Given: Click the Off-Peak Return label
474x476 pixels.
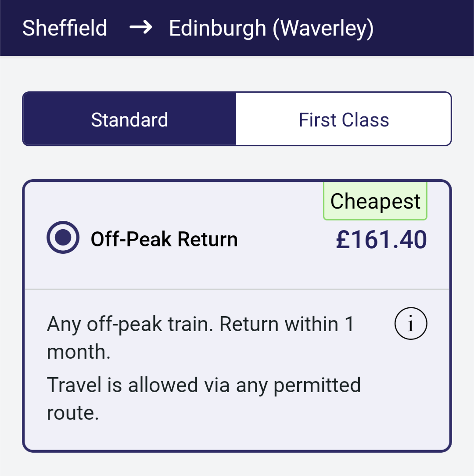Looking at the screenshot, I should (x=164, y=239).
